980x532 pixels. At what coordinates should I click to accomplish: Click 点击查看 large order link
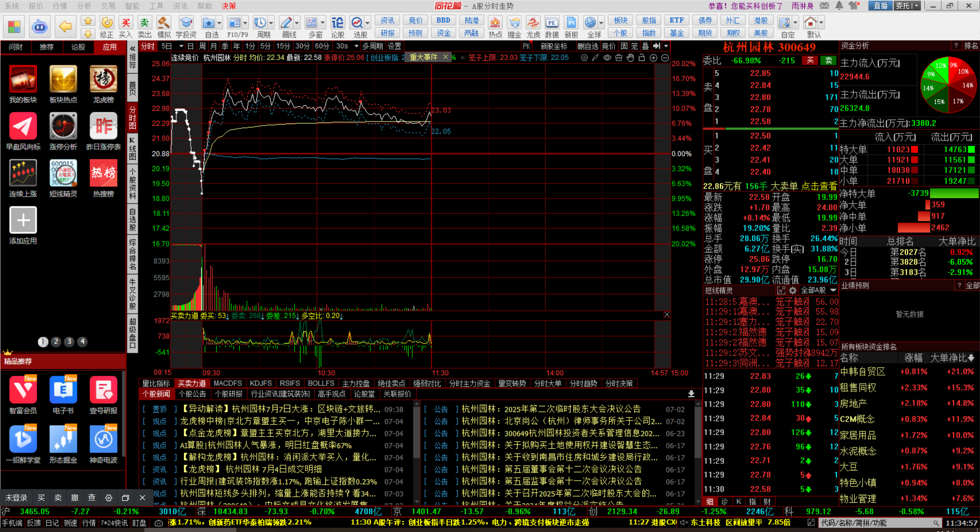[x=819, y=186]
